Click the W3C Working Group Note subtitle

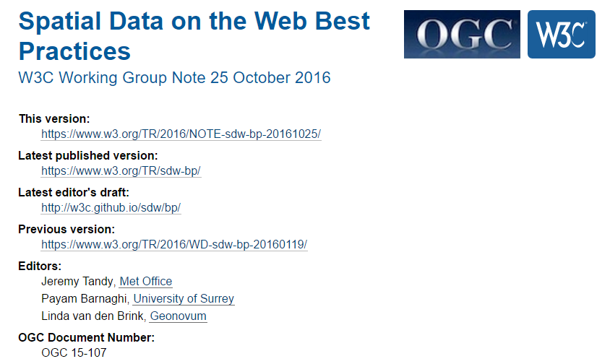[174, 77]
